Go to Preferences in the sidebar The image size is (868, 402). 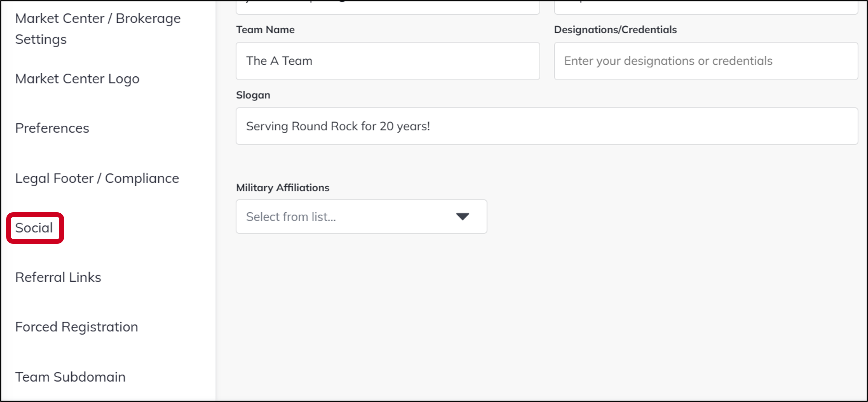pyautogui.click(x=52, y=128)
